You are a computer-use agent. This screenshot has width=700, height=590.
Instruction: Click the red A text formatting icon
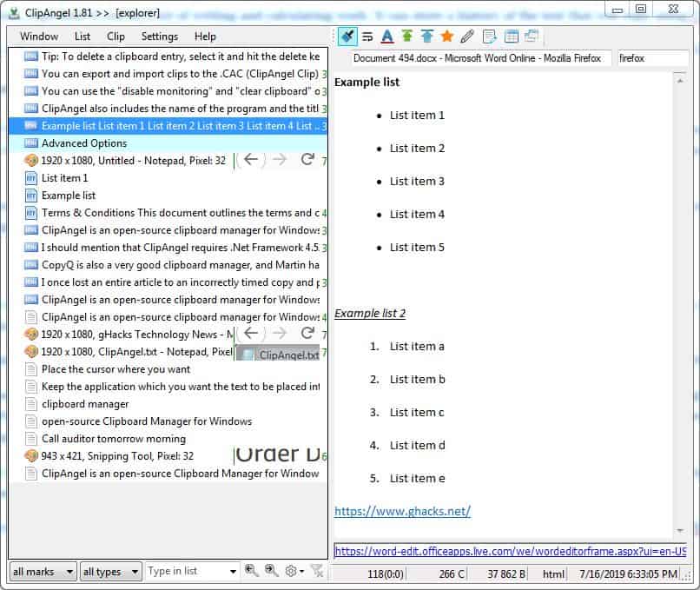coord(387,37)
